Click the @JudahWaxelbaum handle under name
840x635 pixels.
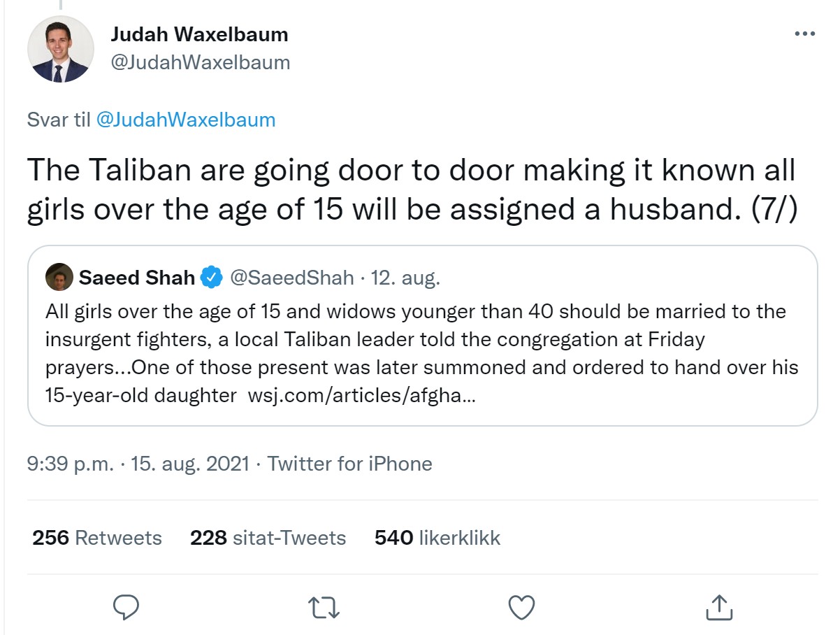[200, 62]
